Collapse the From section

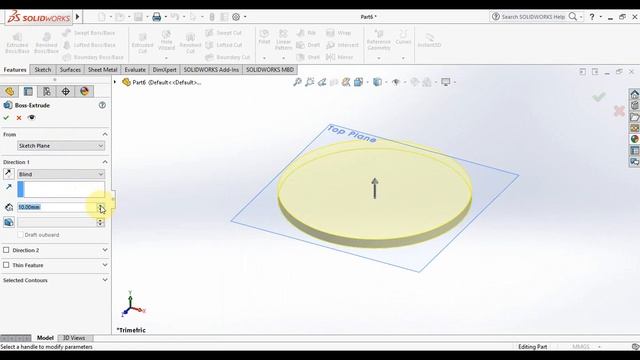point(105,134)
